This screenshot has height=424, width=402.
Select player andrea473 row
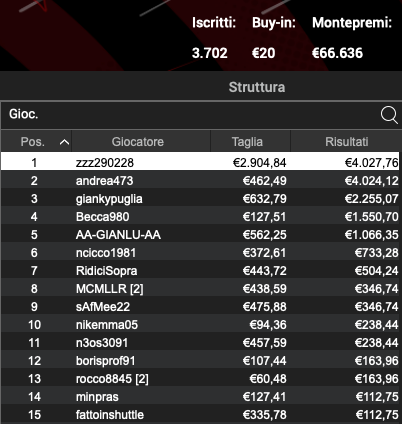[200, 180]
